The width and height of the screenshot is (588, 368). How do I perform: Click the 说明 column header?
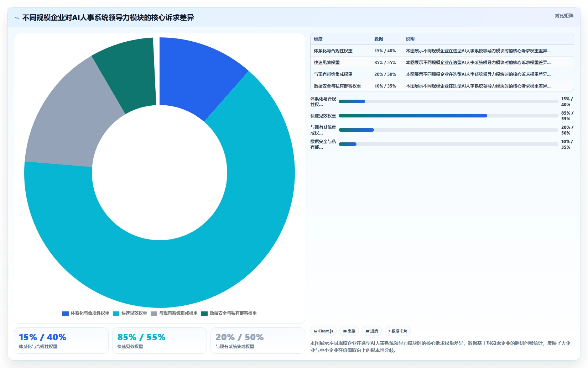[x=410, y=39]
